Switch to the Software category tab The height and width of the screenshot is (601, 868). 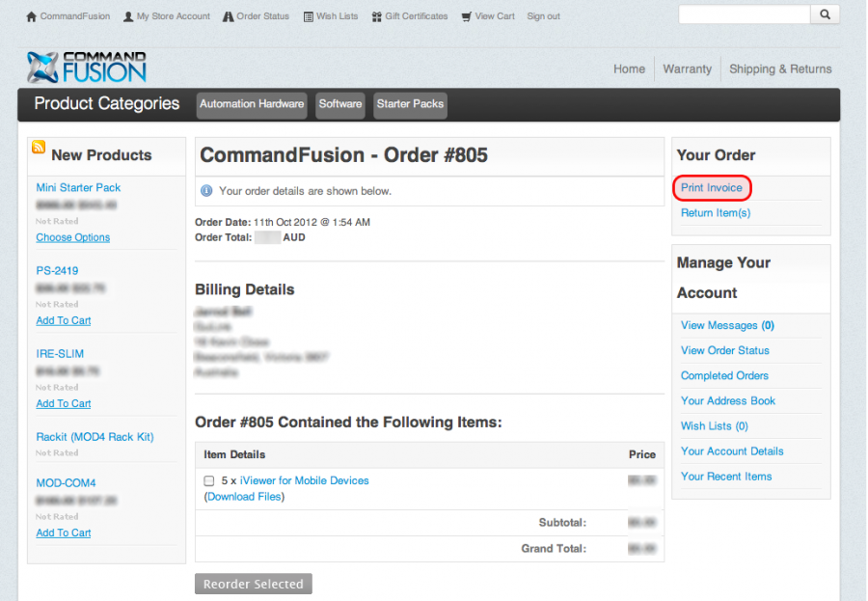pyautogui.click(x=339, y=105)
